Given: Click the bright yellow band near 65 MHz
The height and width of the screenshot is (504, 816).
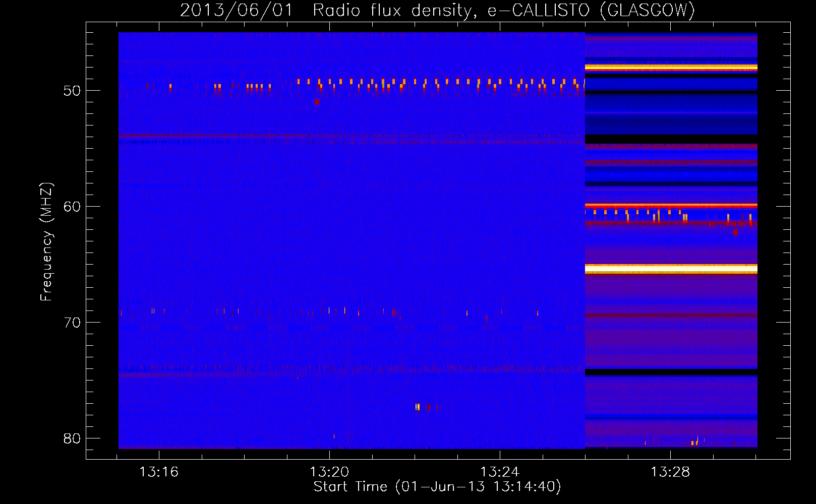Looking at the screenshot, I should click(671, 269).
